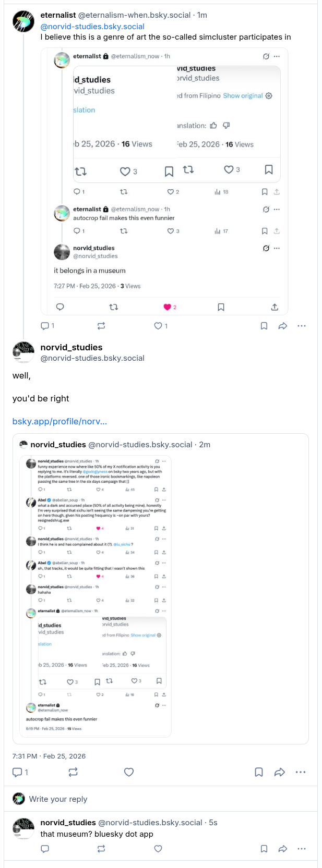Screen dimensions: 322x868
Task: Open the embedded screenshot in eternalist's post
Action: 164,181
